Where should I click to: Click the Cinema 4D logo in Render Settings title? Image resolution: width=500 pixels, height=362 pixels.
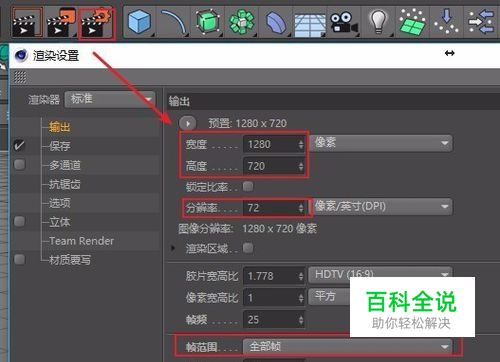point(21,55)
